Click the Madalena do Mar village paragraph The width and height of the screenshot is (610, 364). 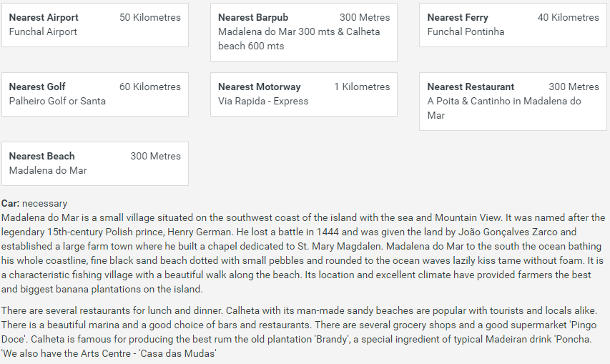pyautogui.click(x=303, y=253)
